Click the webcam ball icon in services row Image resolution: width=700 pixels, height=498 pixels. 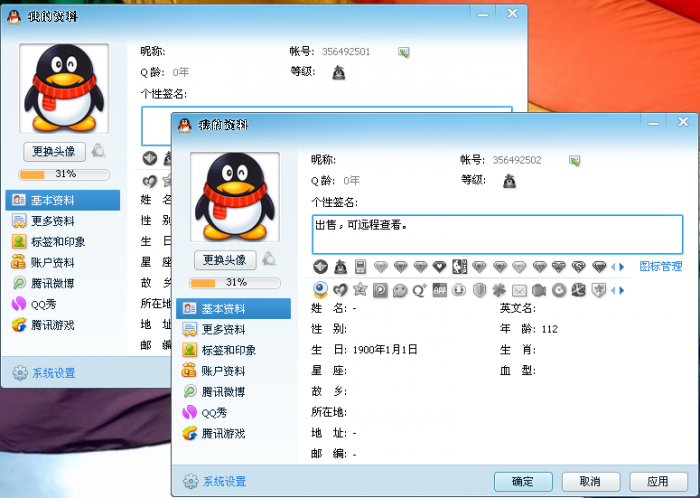pyautogui.click(x=320, y=290)
